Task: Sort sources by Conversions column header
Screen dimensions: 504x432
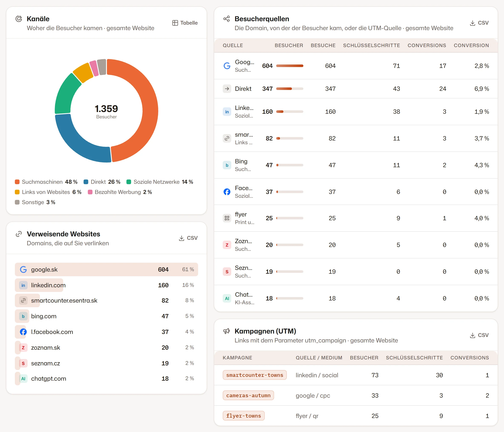Action: pos(427,45)
